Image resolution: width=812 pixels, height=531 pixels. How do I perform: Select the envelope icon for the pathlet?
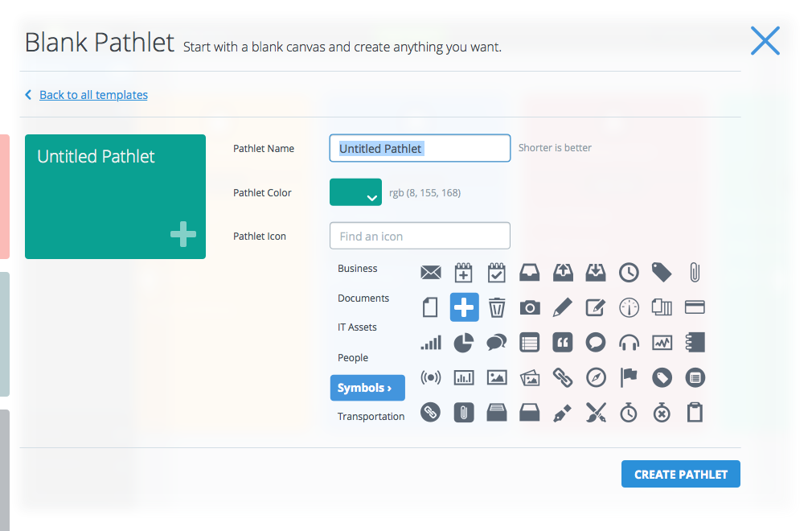click(x=430, y=272)
